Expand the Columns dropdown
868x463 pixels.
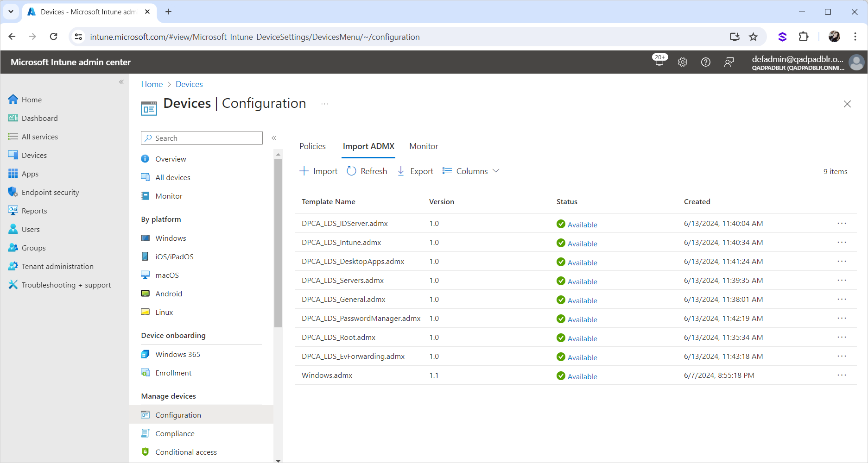click(x=471, y=171)
